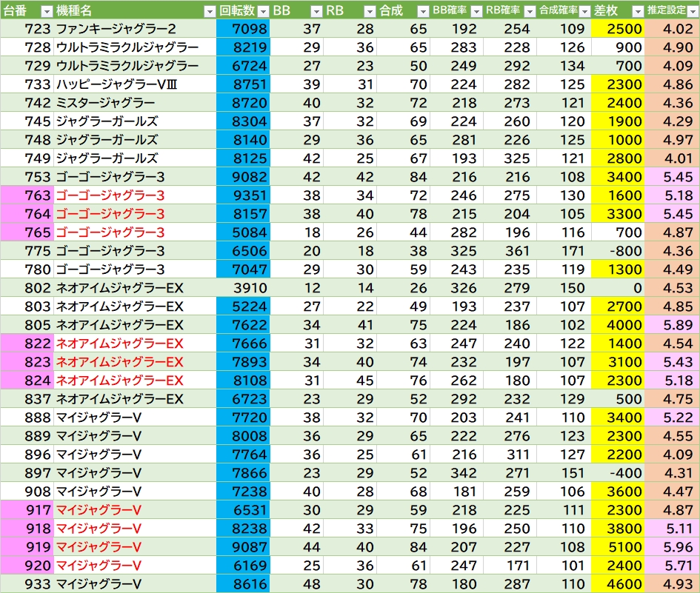Open the RB column filter dropdown
700x593 pixels.
pyautogui.click(x=370, y=11)
